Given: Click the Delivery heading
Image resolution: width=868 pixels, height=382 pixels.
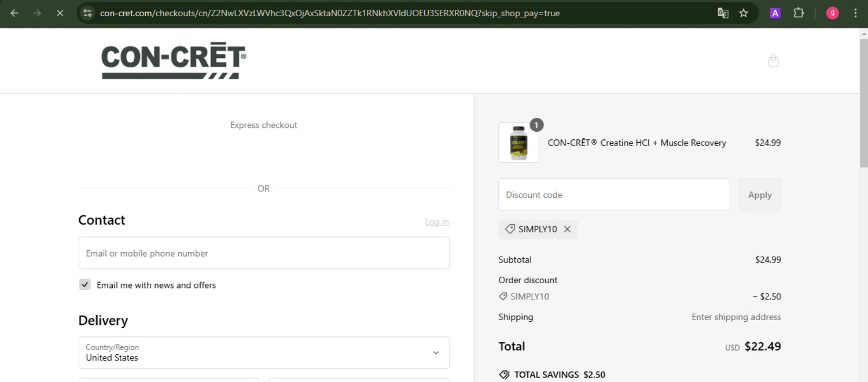Looking at the screenshot, I should click(x=103, y=321).
